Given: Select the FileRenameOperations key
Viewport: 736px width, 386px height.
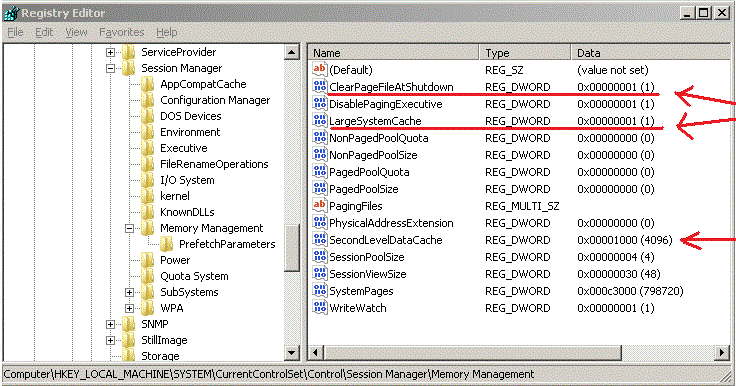Looking at the screenshot, I should (214, 164).
